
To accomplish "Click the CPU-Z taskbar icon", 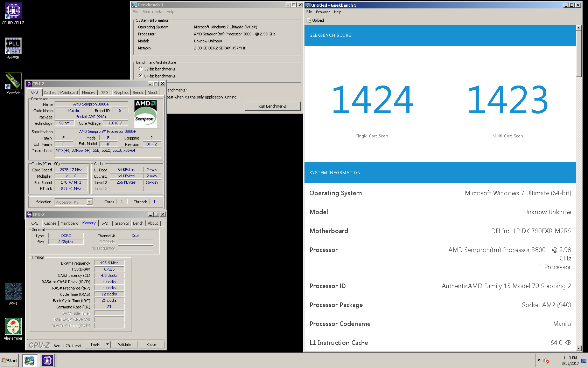I will (47, 360).
